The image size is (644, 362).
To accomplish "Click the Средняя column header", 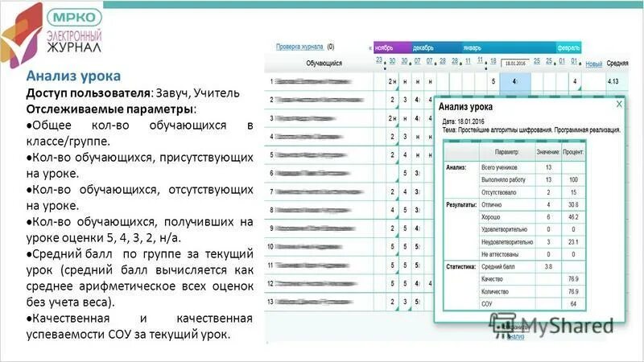I will pyautogui.click(x=617, y=64).
